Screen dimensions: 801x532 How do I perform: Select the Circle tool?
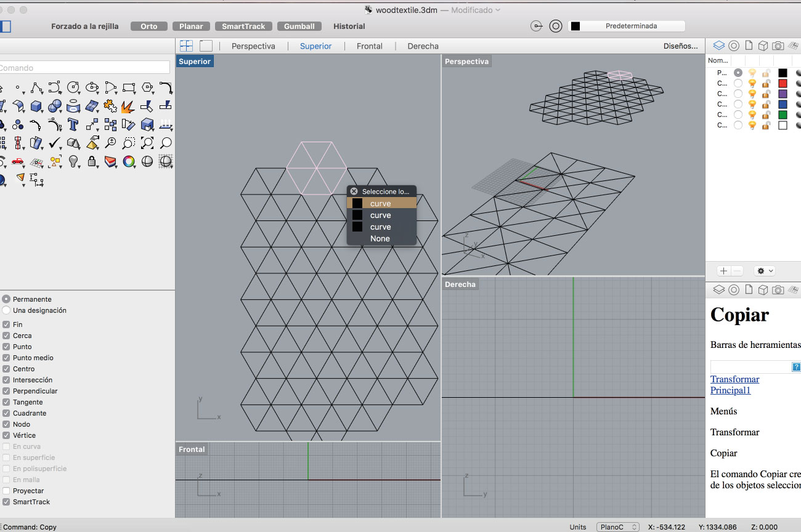click(x=73, y=87)
